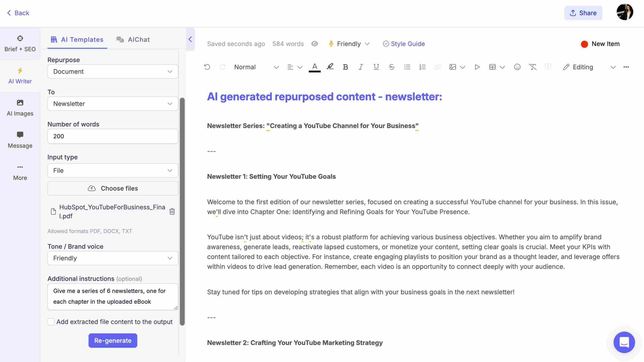Select the Numbered list formatting icon

[422, 67]
